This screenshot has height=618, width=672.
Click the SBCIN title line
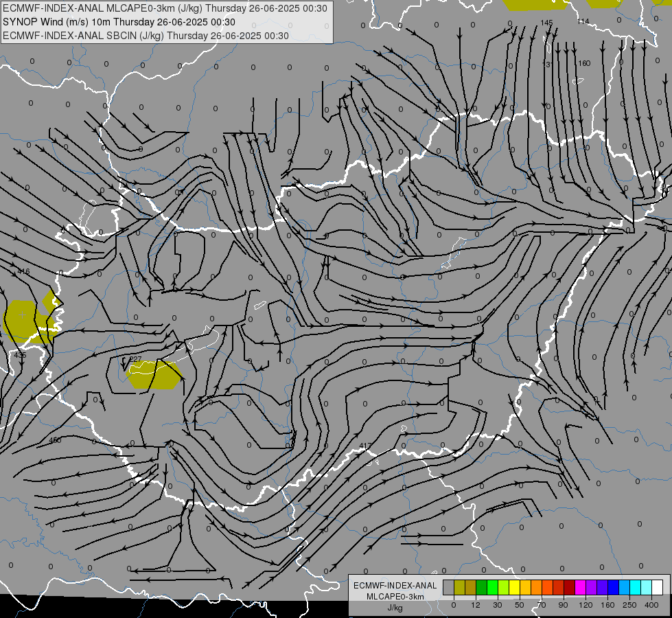coord(146,36)
